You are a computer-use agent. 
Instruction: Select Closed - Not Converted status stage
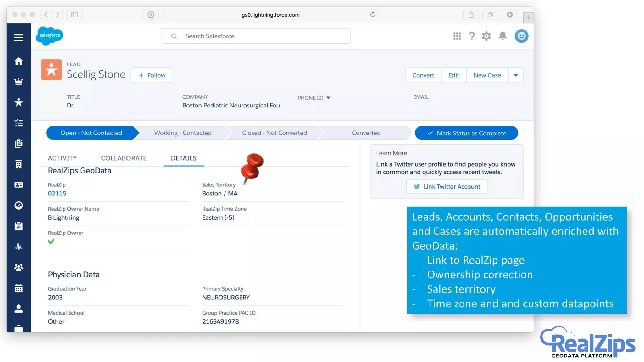(274, 133)
